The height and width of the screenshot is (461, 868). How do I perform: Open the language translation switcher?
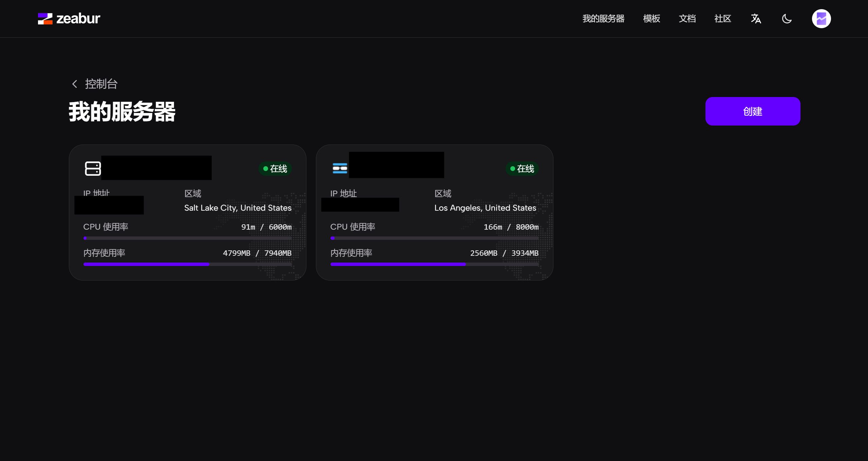[x=756, y=19]
